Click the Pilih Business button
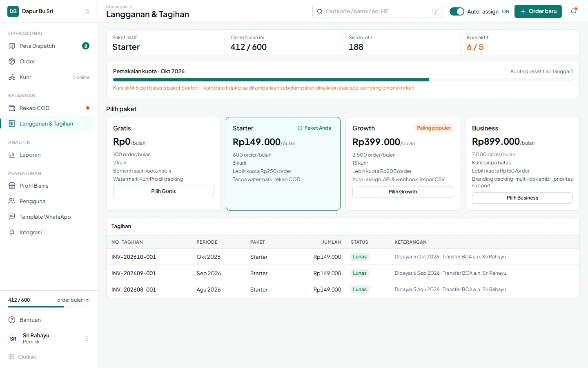 tap(522, 198)
